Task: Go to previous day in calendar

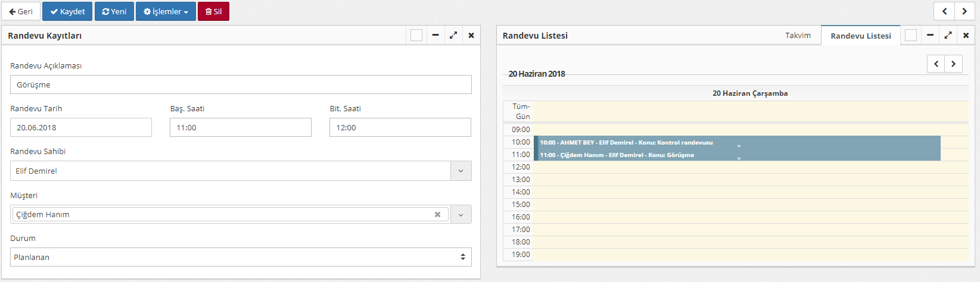Action: click(x=936, y=64)
